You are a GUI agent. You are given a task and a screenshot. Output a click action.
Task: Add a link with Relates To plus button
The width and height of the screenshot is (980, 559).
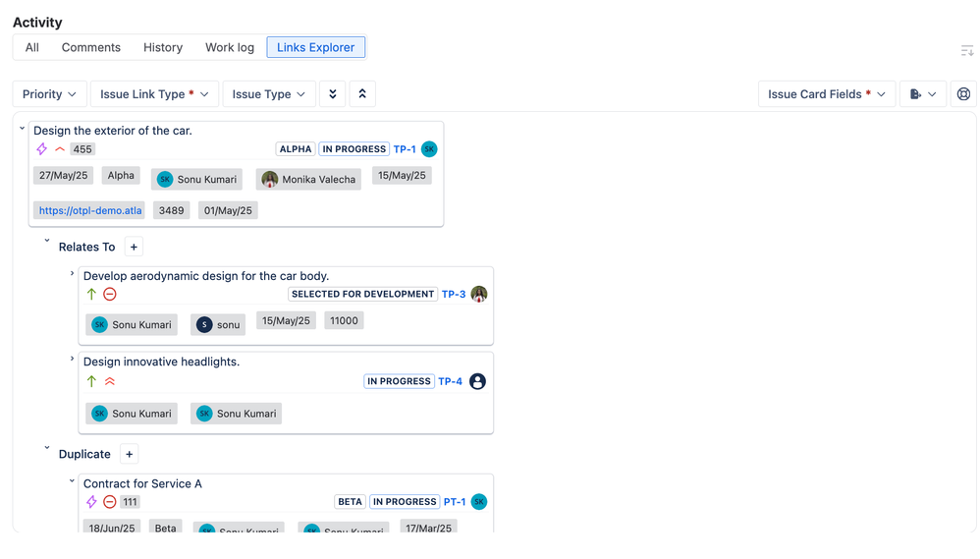pos(134,247)
